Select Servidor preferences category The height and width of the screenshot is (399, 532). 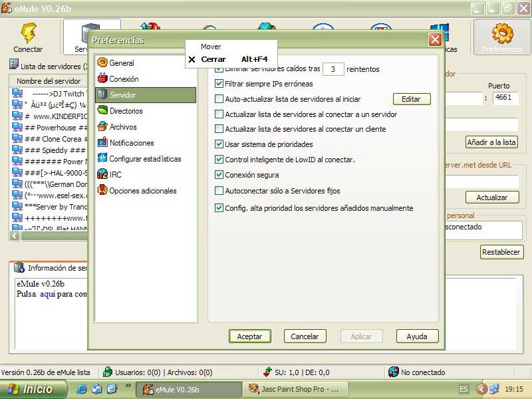coord(146,95)
